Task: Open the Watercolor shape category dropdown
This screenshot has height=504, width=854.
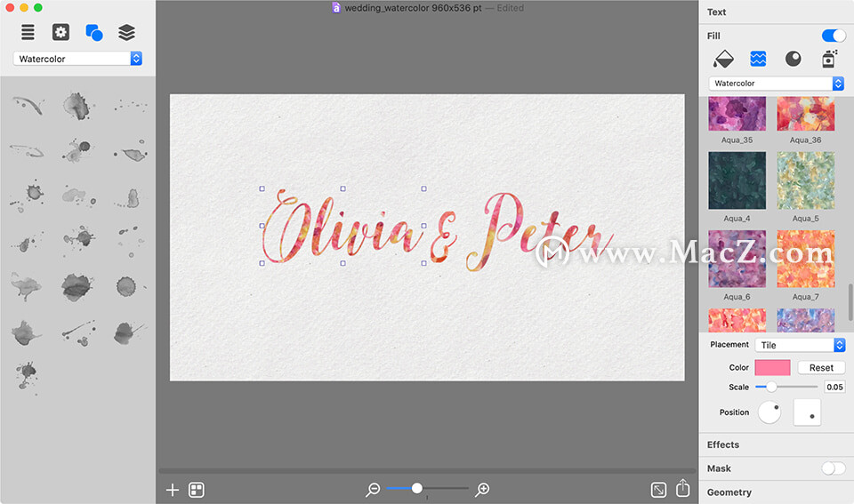Action: pos(77,59)
